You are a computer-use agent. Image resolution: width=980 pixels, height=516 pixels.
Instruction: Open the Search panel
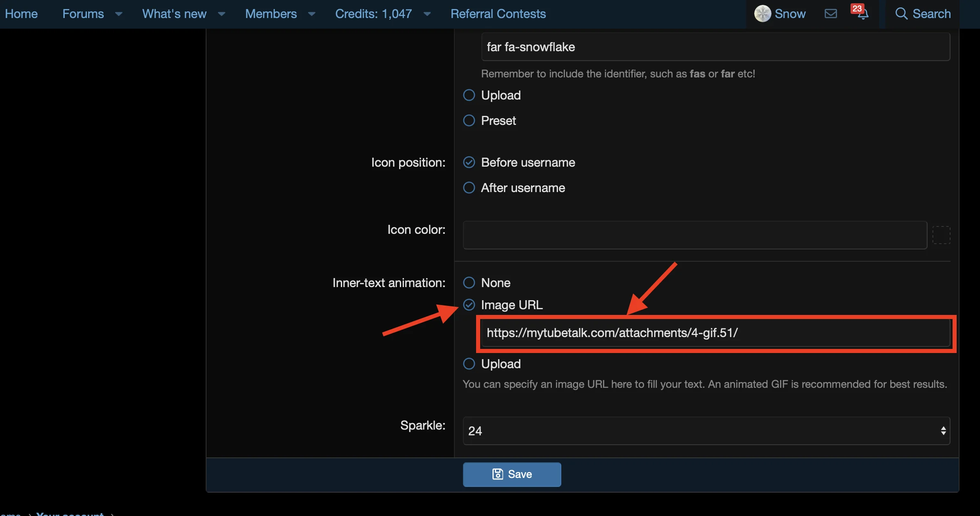pos(923,14)
